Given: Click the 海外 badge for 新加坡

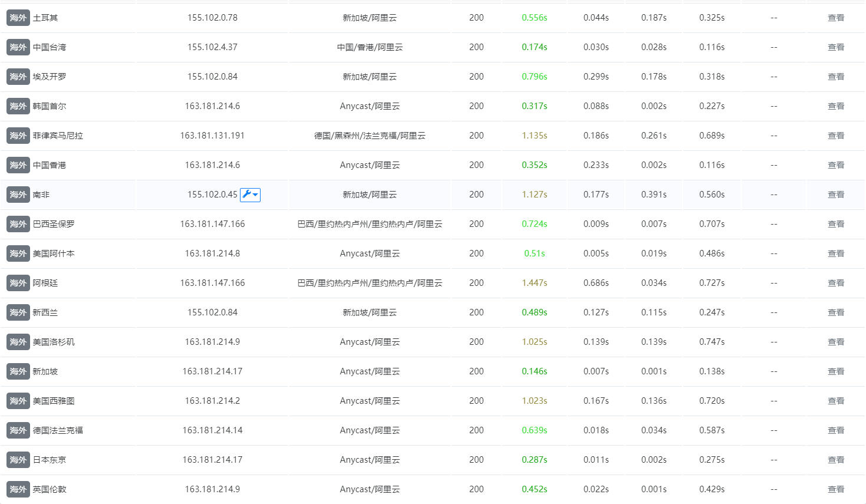Looking at the screenshot, I should click(x=18, y=371).
